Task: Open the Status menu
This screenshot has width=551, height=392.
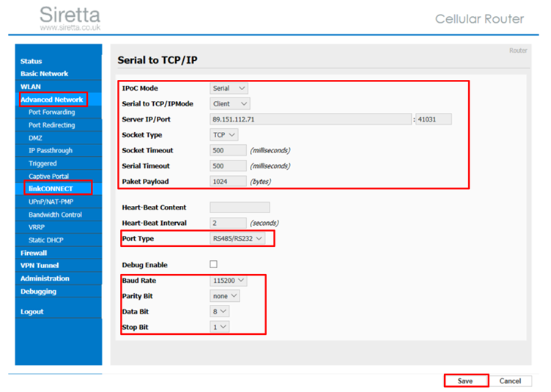Action: tap(31, 61)
